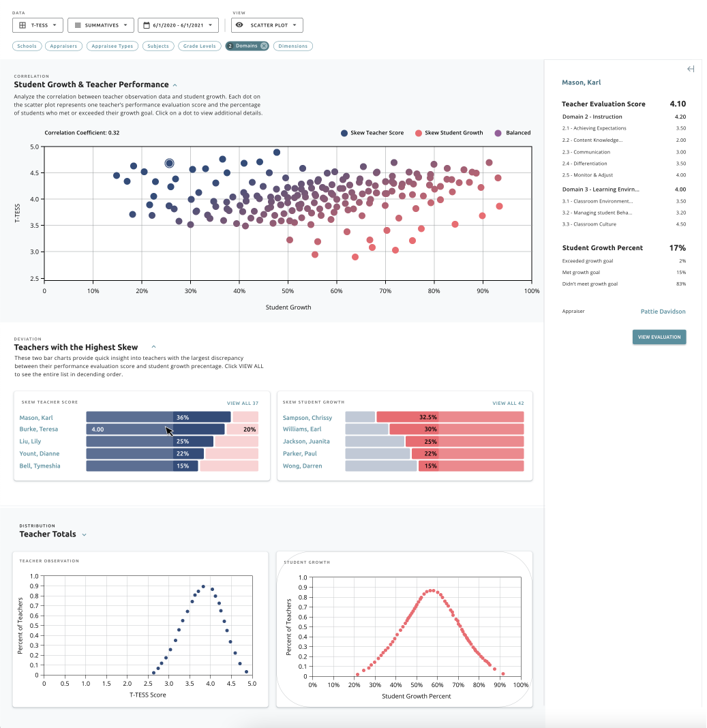This screenshot has width=707, height=728.
Task: Click the Summatives square icon
Action: click(x=78, y=25)
